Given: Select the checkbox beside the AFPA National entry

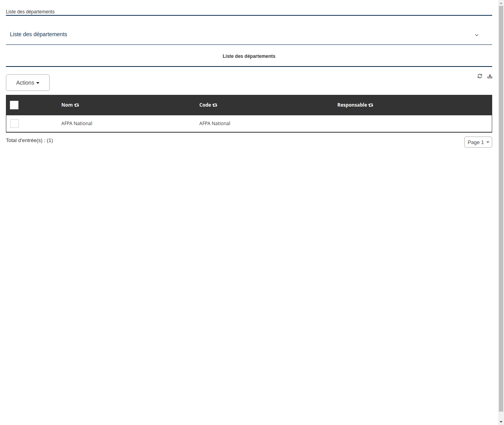Looking at the screenshot, I should [14, 124].
